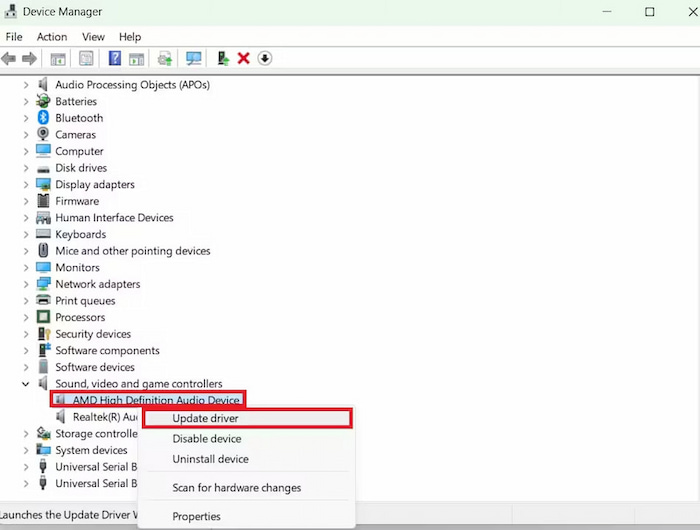Click the Human Interface Devices icon
Image resolution: width=700 pixels, height=530 pixels.
click(43, 218)
